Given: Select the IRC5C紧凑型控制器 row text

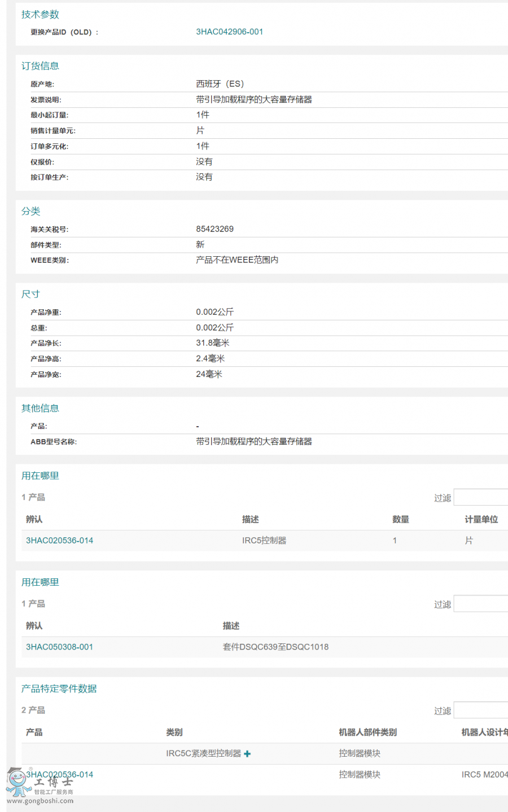Looking at the screenshot, I should click(203, 754).
